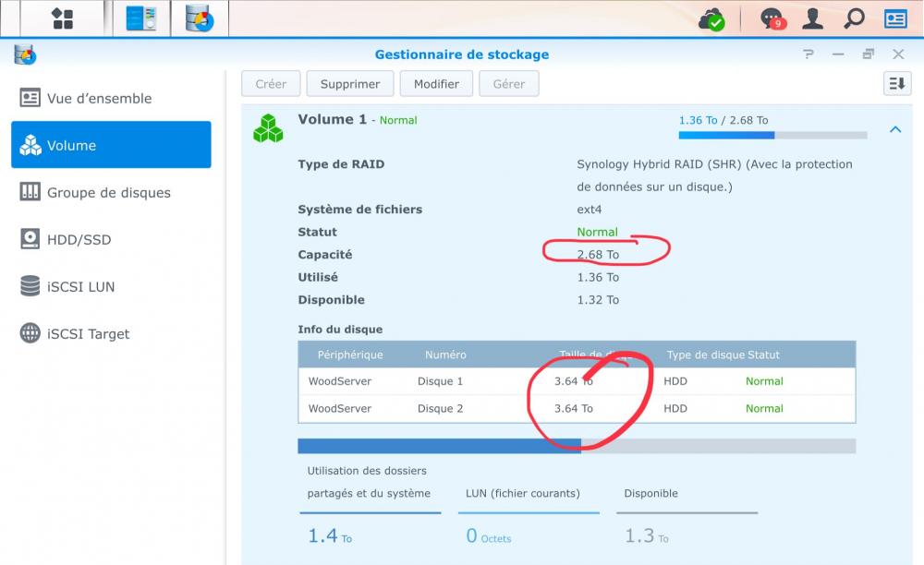
Task: Click the Volume 1 title
Action: [x=332, y=119]
